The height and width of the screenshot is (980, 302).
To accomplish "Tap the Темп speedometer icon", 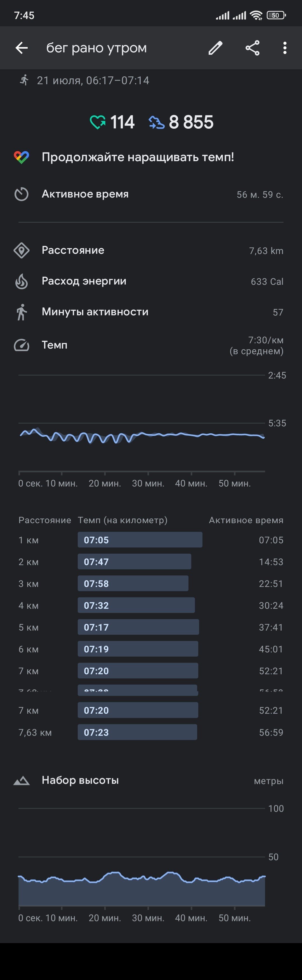I will (21, 345).
